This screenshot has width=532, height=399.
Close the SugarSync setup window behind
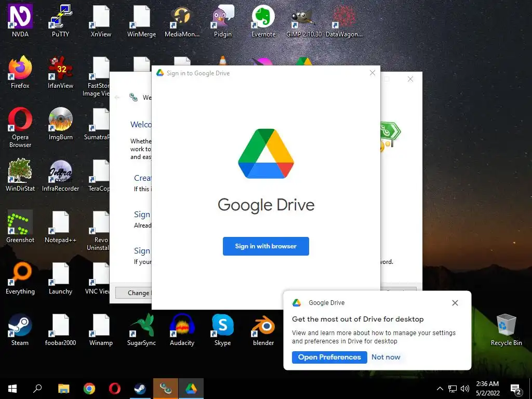[410, 79]
